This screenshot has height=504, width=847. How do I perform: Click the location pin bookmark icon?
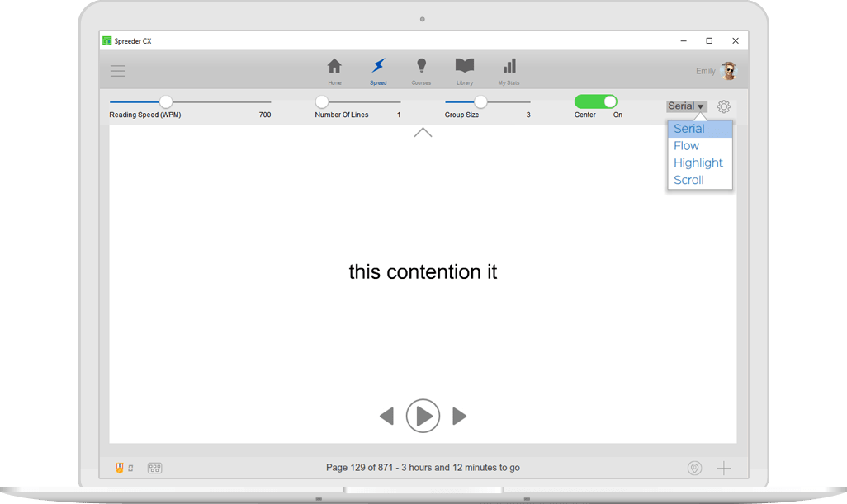tap(694, 468)
